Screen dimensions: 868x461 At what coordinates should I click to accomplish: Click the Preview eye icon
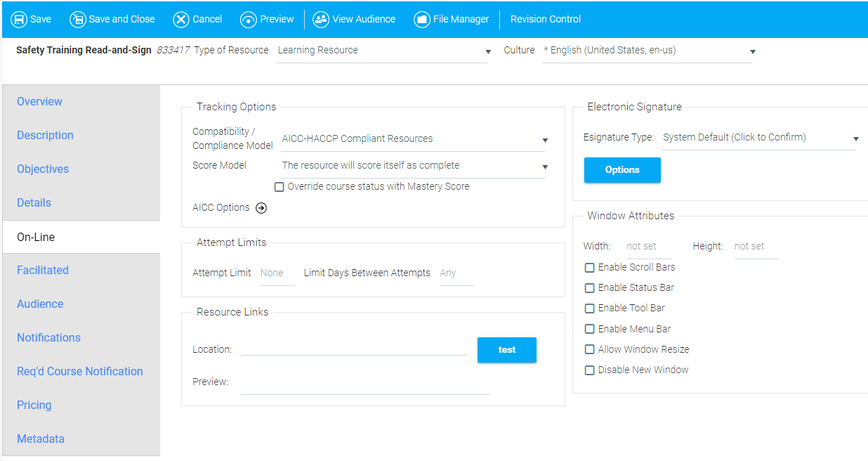tap(249, 20)
